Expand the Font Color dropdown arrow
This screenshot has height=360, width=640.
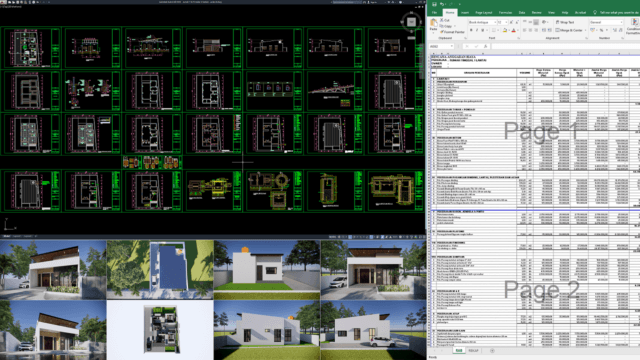518,30
